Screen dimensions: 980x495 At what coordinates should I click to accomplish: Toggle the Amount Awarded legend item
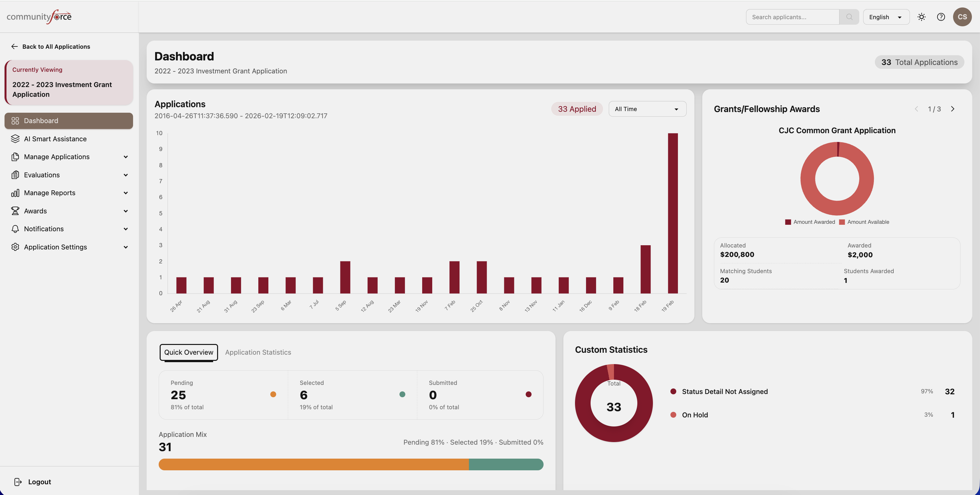point(810,222)
